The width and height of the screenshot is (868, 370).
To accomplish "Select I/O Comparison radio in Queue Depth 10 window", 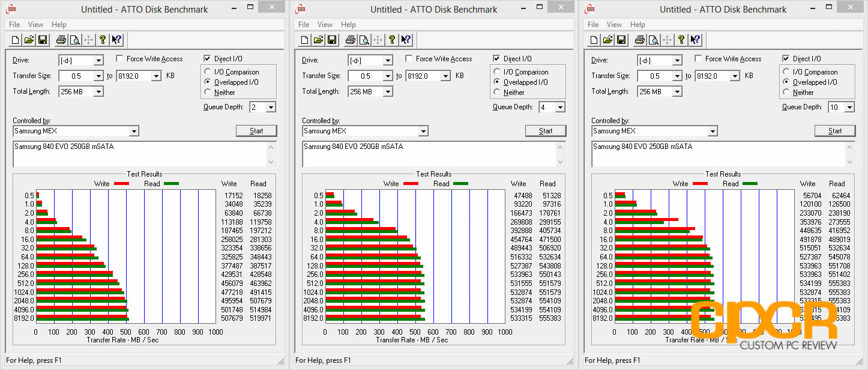I will [x=786, y=72].
